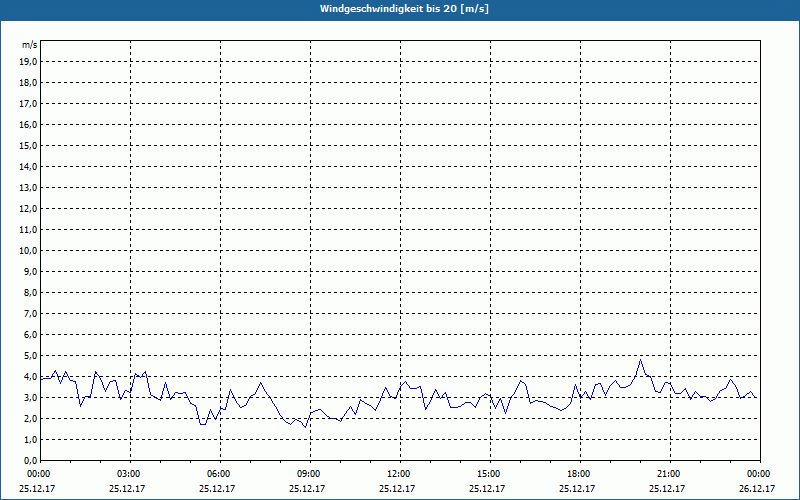Viewport: 800px width, 500px height.
Task: Select the 18,0 y-axis value
Action: pyautogui.click(x=28, y=83)
